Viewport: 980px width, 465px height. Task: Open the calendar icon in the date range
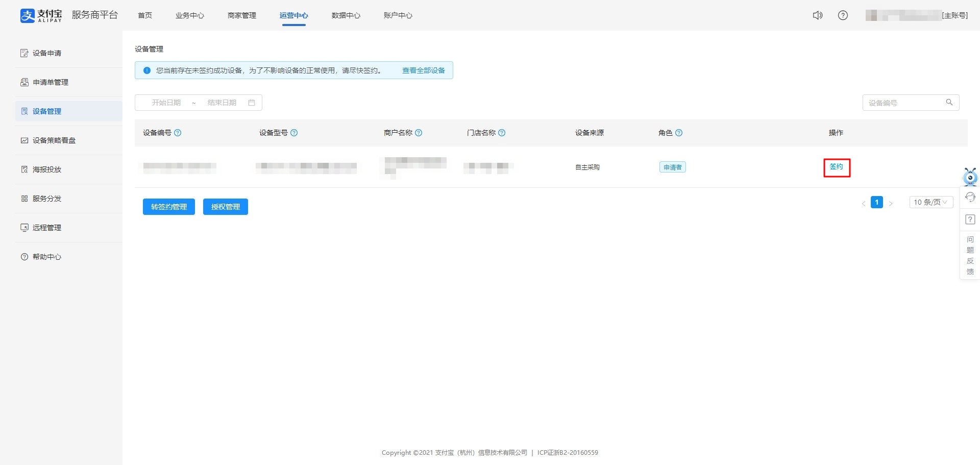click(x=252, y=103)
